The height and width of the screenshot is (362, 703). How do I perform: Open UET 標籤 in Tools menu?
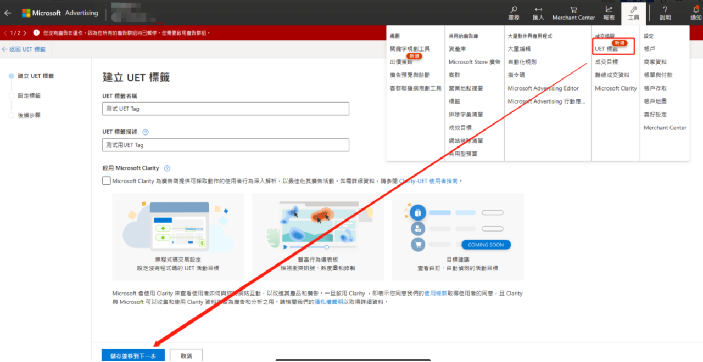606,49
